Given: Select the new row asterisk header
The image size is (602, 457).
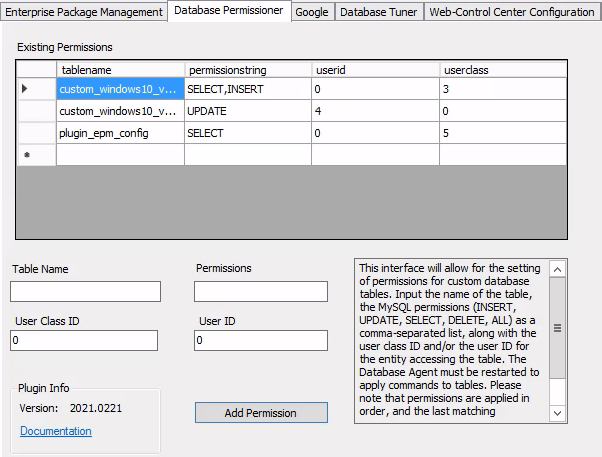Looking at the screenshot, I should pos(27,155).
